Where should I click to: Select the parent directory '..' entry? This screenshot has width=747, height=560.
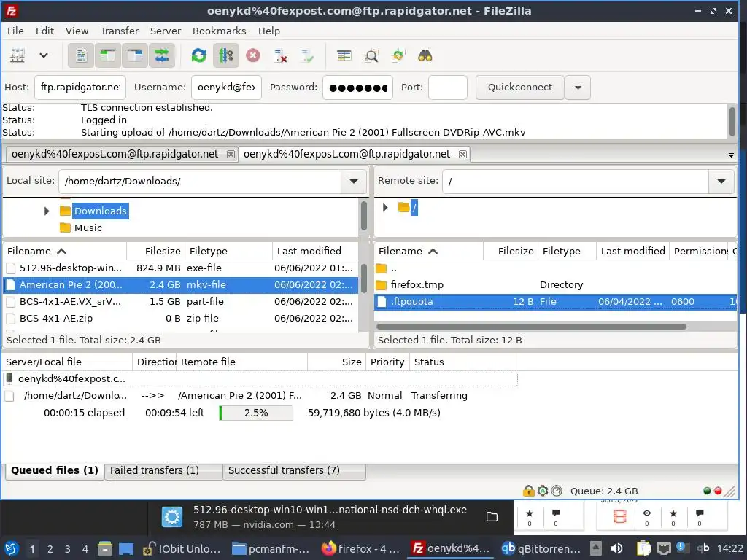pos(555,268)
